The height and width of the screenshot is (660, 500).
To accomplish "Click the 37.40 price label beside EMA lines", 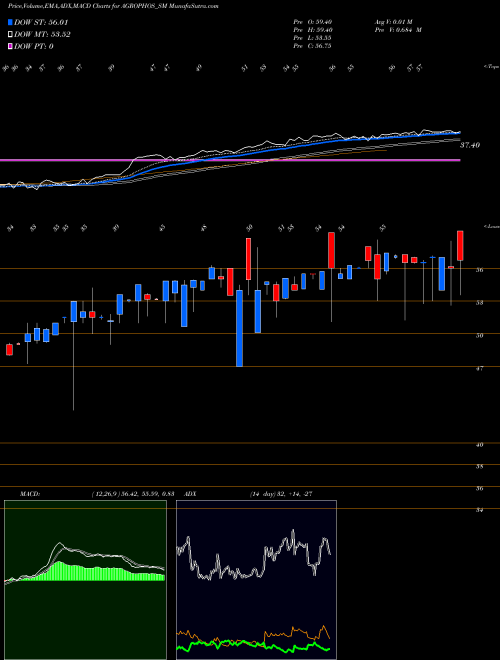I will click(470, 145).
